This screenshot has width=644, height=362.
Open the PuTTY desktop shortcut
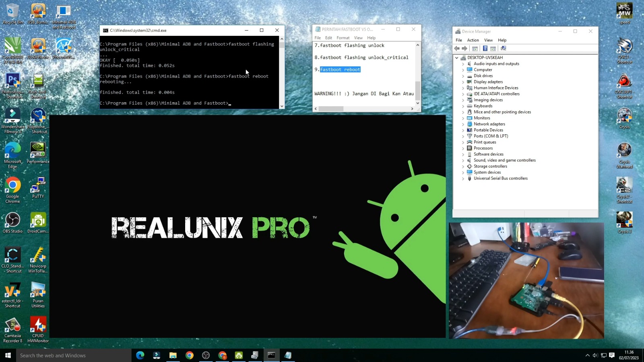point(38,188)
